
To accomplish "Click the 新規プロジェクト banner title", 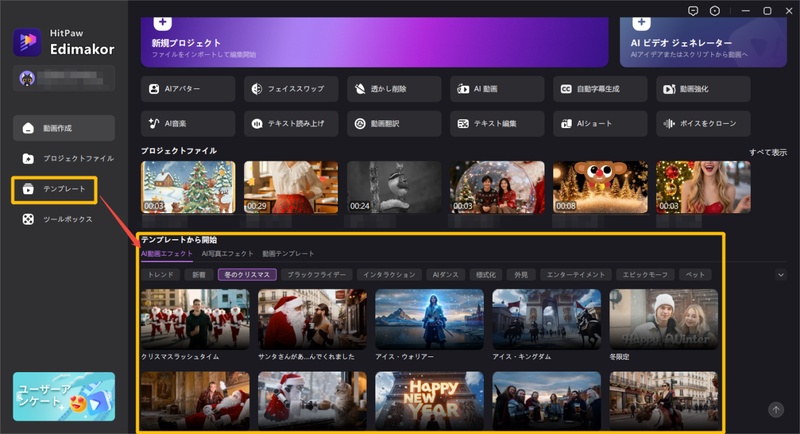I will point(186,43).
